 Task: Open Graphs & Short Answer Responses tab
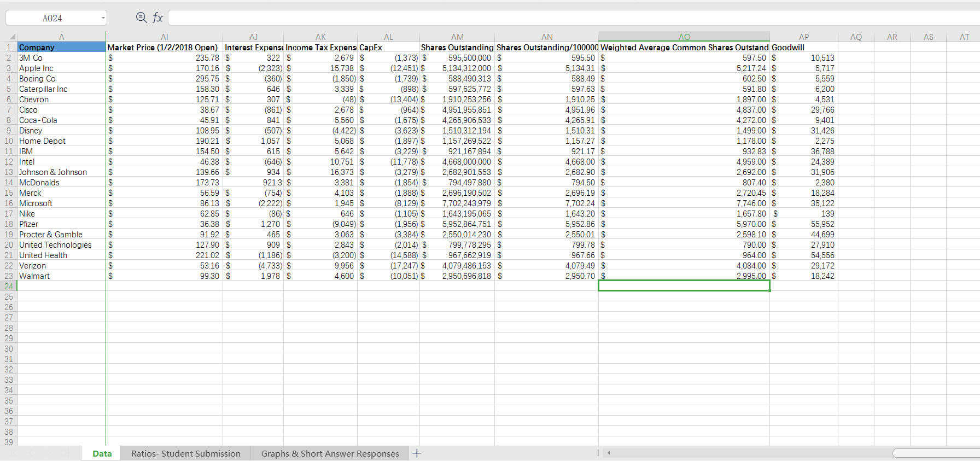point(330,453)
